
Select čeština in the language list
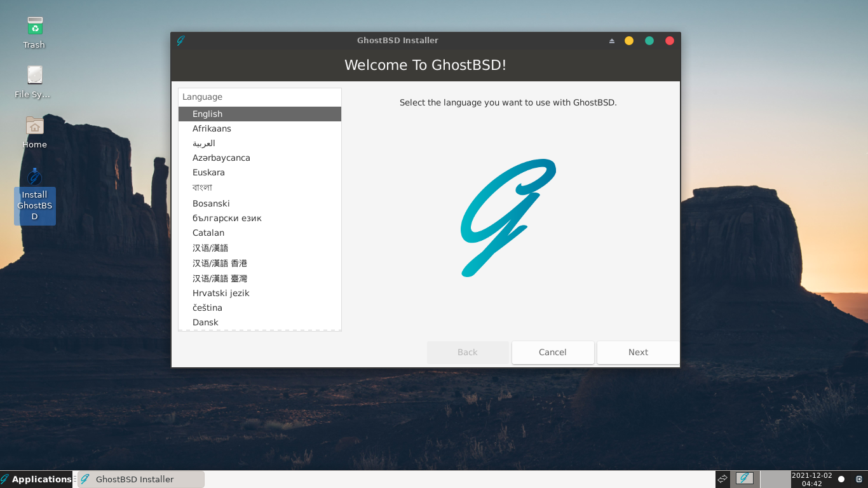click(260, 308)
